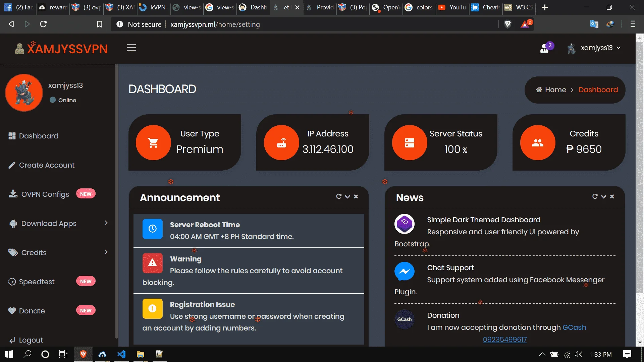
Task: Close the Announcement panel
Action: pyautogui.click(x=356, y=196)
